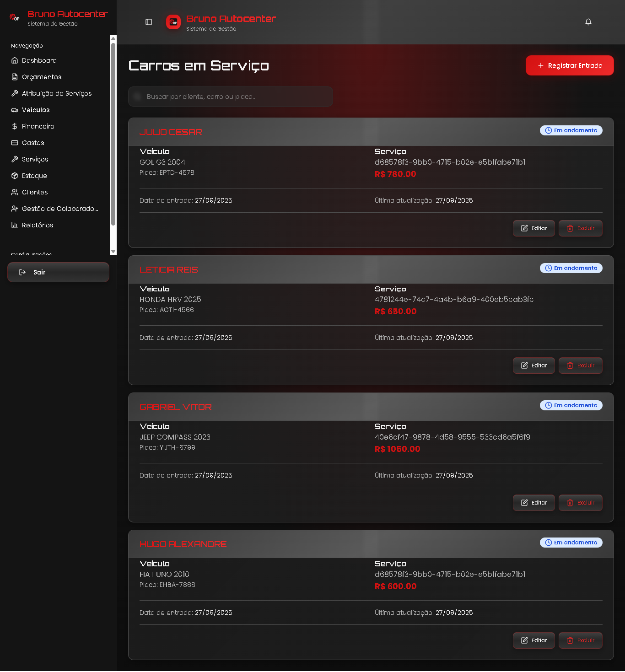625x672 pixels.
Task: Delete Hugo Alexandre's Fiat Uno entry
Action: pos(580,640)
